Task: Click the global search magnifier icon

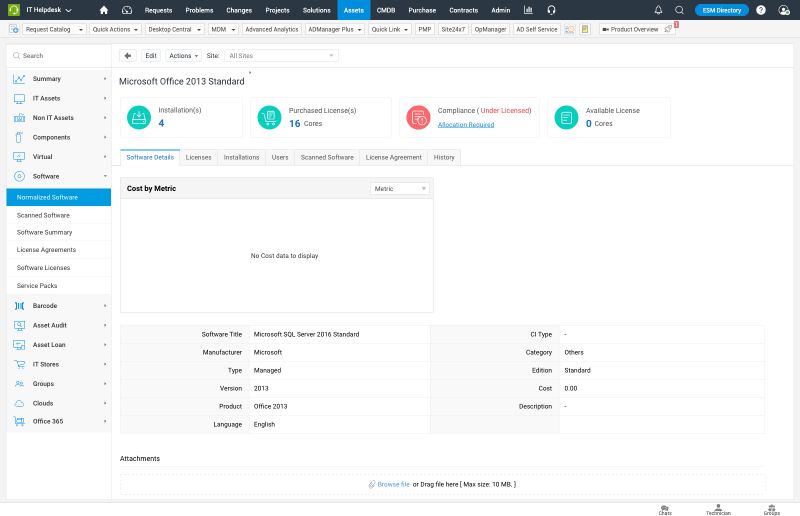Action: tap(679, 10)
